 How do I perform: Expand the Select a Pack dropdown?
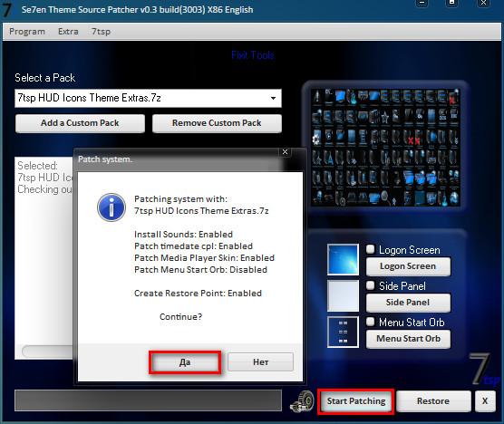click(x=273, y=98)
